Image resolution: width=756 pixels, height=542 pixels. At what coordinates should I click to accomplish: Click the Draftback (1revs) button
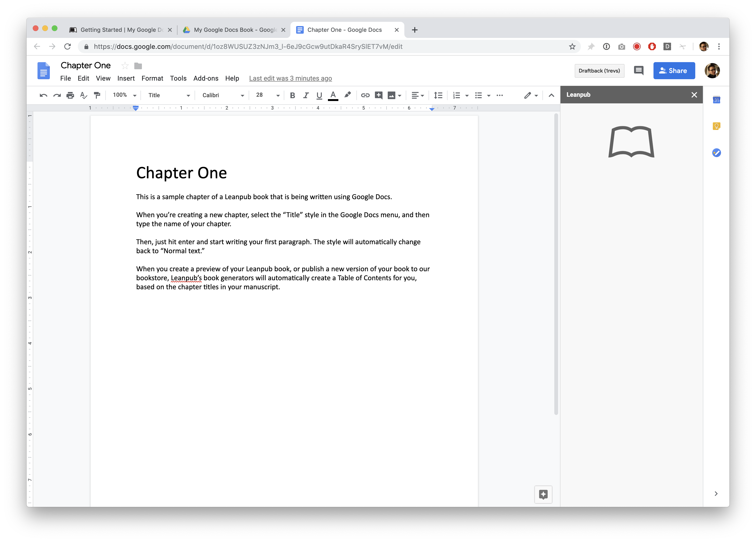click(x=599, y=71)
